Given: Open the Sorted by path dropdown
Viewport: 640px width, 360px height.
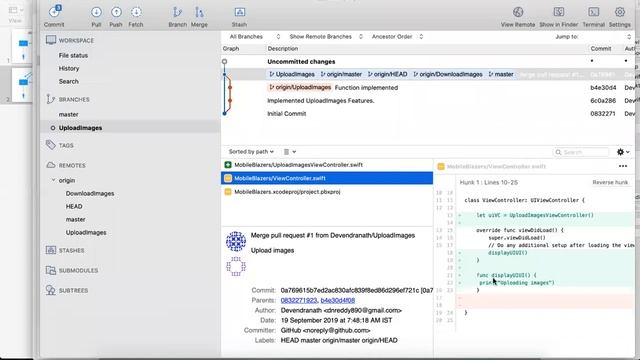Looking at the screenshot, I should pos(251,152).
